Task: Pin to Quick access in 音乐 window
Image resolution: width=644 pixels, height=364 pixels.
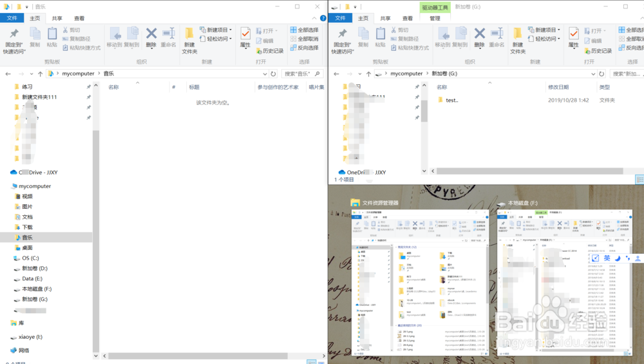Action: (14, 41)
